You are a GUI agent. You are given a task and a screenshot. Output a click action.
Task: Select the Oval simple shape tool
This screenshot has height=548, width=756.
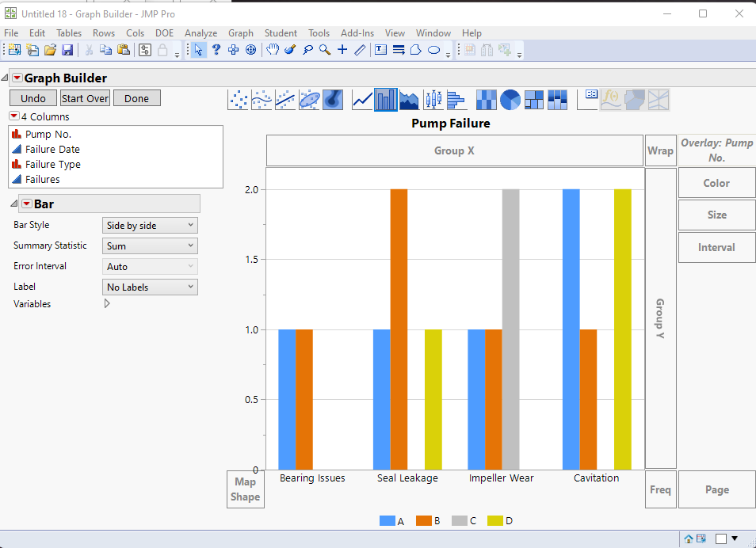click(x=433, y=50)
